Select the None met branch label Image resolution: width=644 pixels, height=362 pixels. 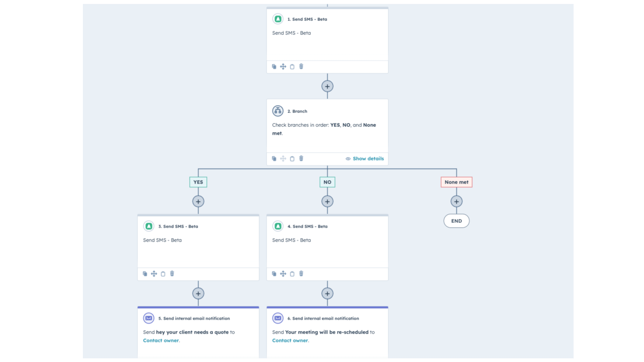point(456,182)
